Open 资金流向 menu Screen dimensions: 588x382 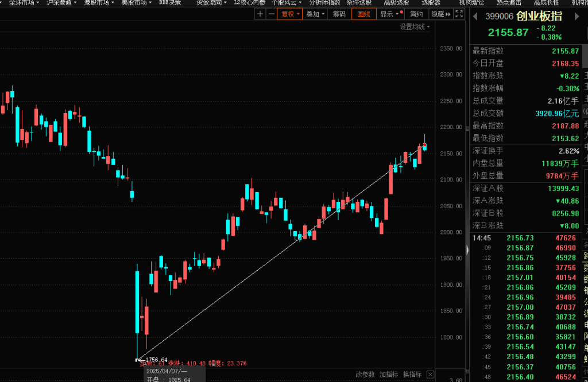click(211, 3)
